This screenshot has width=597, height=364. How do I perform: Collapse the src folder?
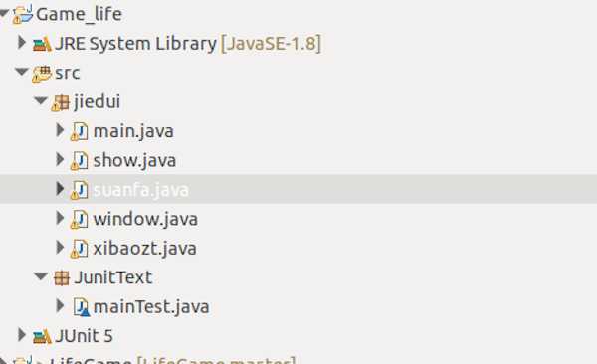22,72
